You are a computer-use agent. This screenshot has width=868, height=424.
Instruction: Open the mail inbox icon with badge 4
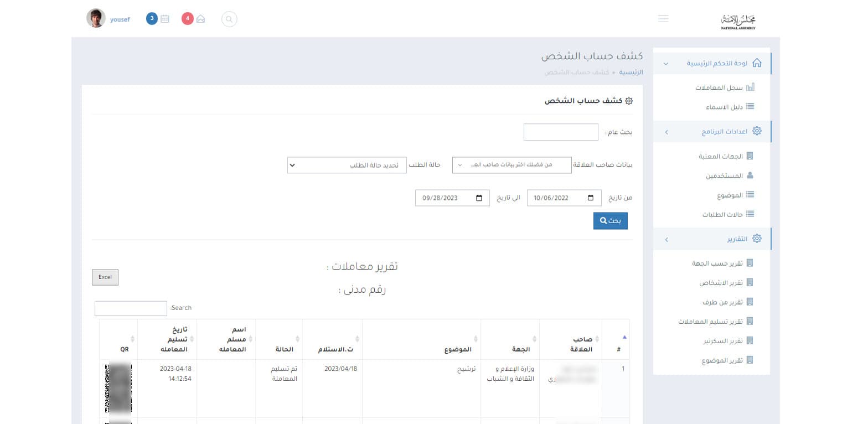(x=200, y=19)
